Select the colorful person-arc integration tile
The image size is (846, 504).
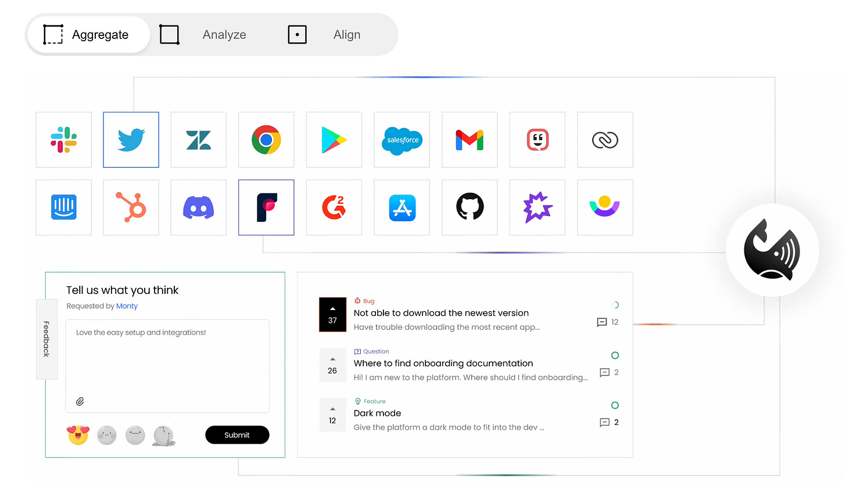tap(605, 207)
